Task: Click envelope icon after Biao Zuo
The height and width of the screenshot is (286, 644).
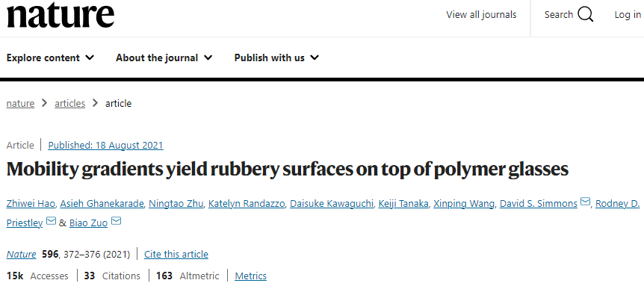Action: pos(117,222)
